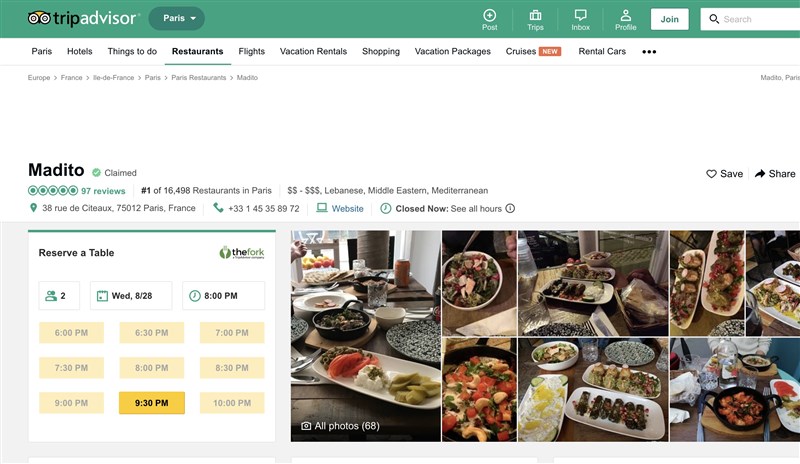
Task: Reserve the 8:00 PM slot button
Action: tap(152, 368)
